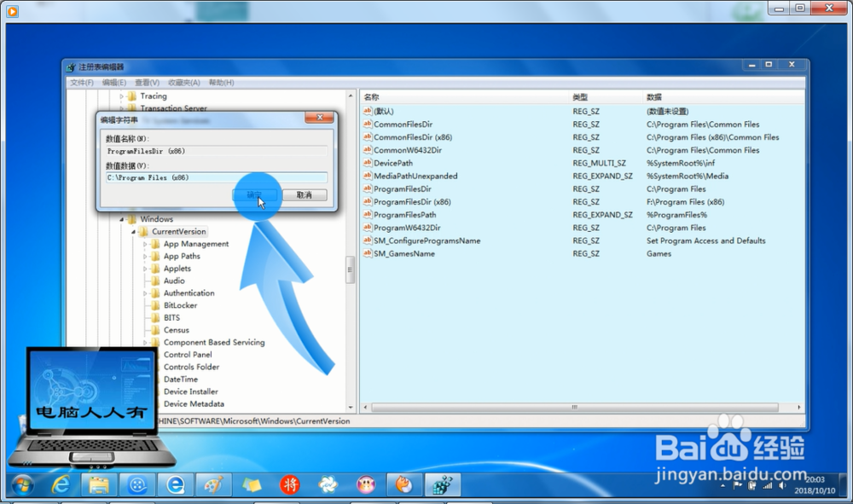Select the (默认) value icon
This screenshot has height=504, width=853.
click(367, 111)
